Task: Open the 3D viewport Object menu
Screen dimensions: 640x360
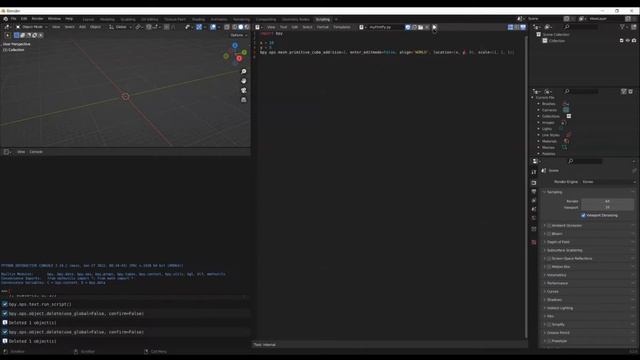Action: click(96, 27)
